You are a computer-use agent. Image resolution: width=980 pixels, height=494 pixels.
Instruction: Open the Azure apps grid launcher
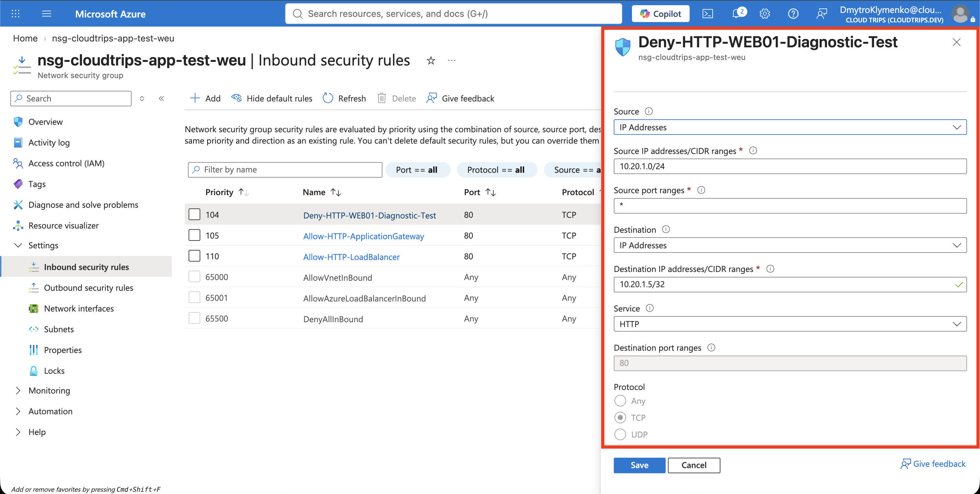(x=16, y=14)
